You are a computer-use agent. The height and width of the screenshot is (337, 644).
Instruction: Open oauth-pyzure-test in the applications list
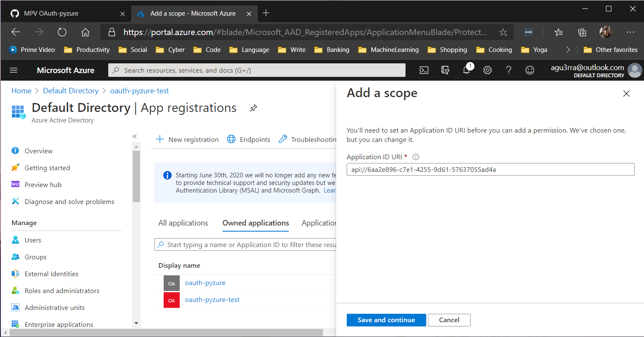coord(212,300)
